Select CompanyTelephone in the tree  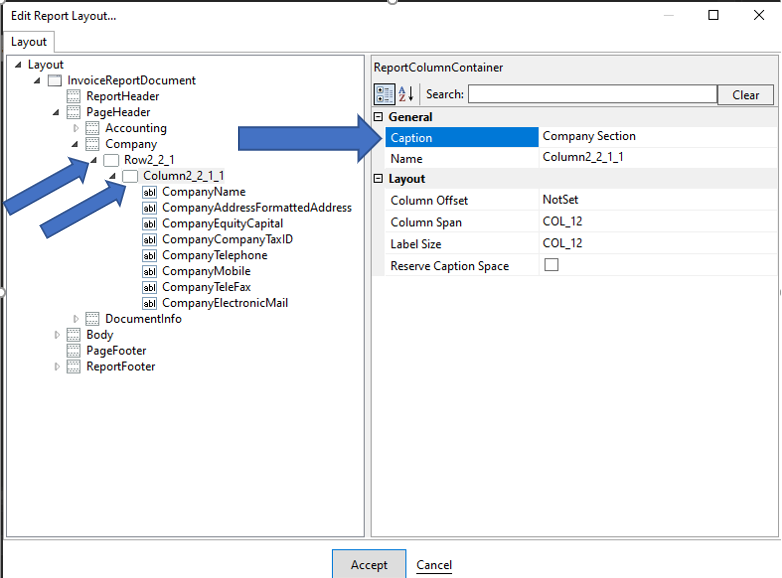click(214, 256)
